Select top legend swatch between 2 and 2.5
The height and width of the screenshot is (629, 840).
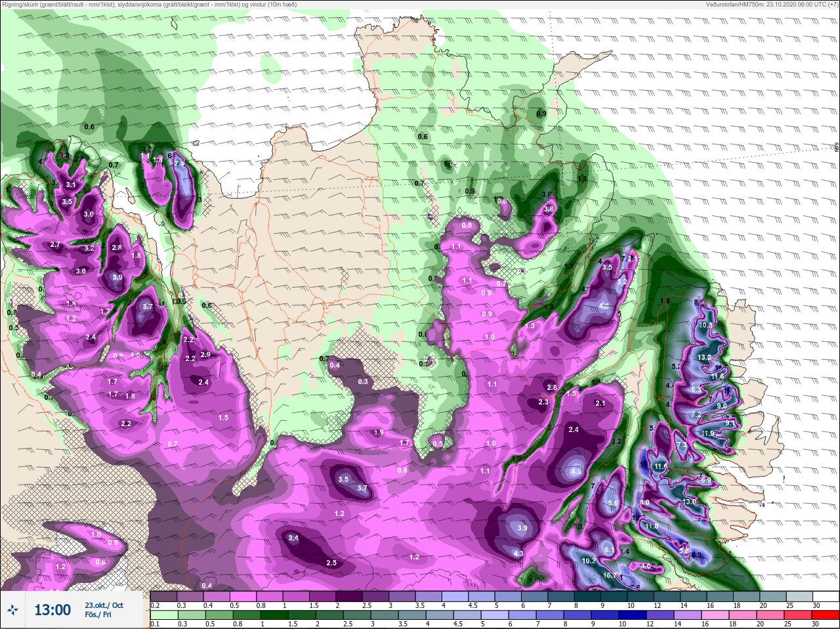[x=349, y=596]
